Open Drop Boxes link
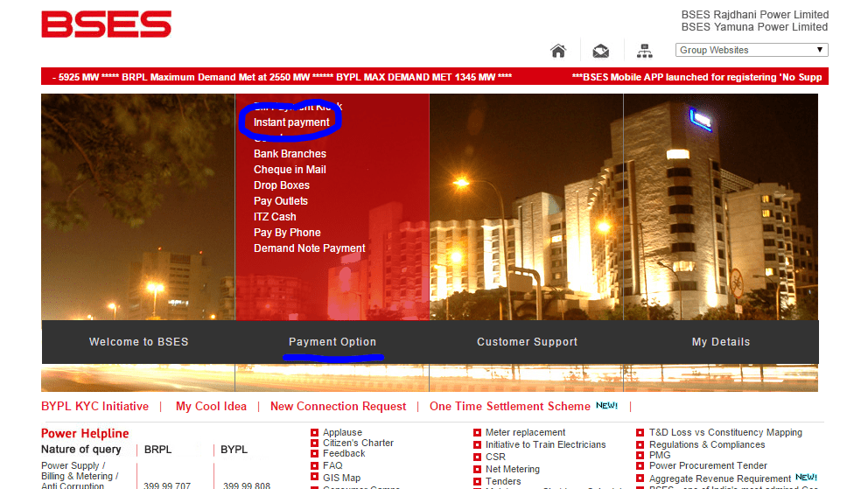The image size is (868, 489). point(281,185)
